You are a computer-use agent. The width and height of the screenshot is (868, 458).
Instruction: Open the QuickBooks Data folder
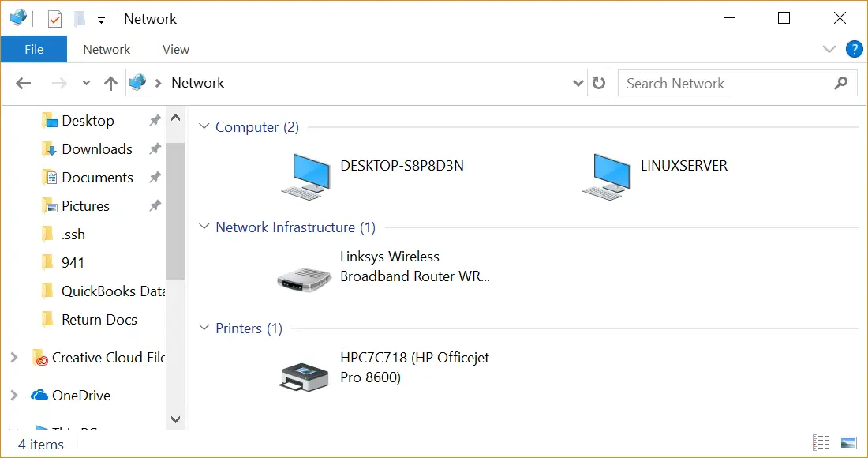point(103,291)
